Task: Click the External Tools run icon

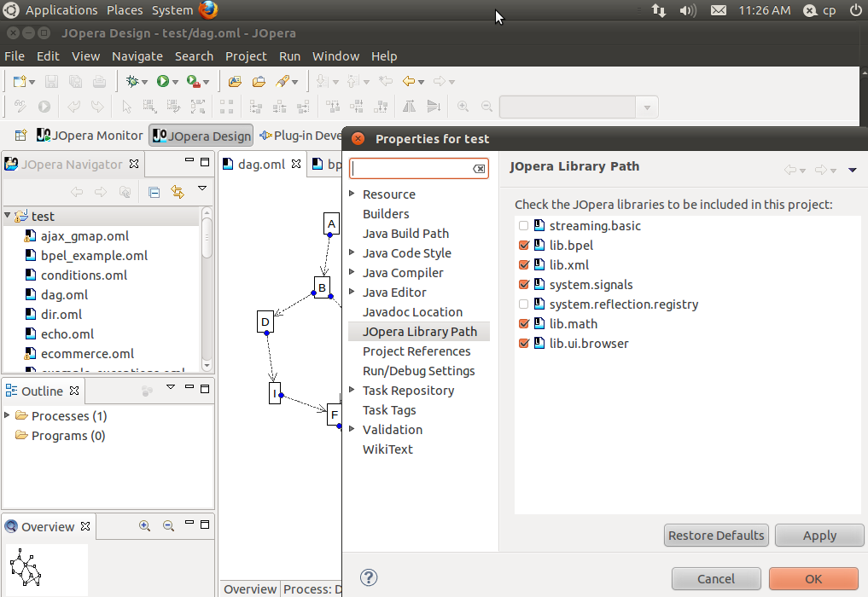Action: click(x=193, y=81)
